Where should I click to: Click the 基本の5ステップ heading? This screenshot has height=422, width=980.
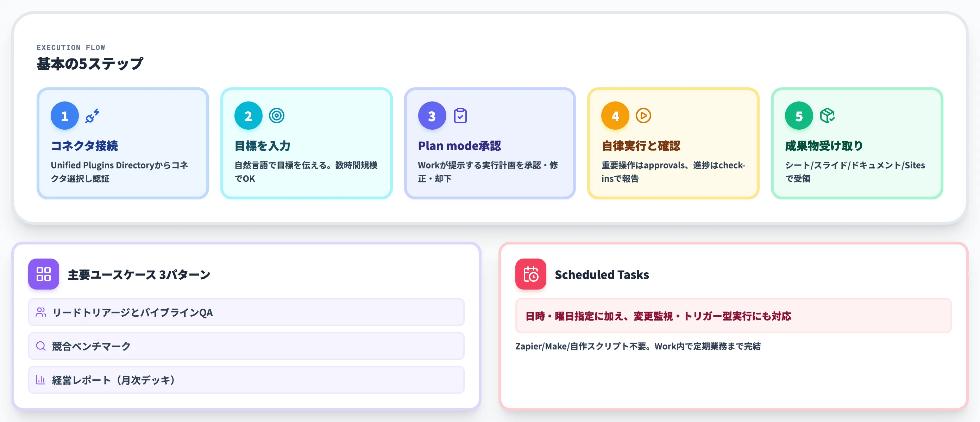[90, 64]
